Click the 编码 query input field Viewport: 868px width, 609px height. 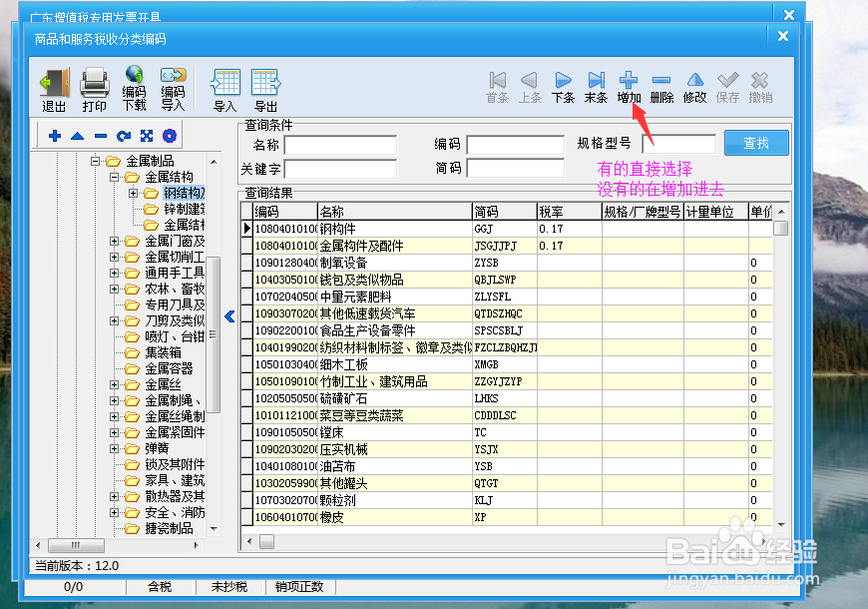tap(516, 145)
